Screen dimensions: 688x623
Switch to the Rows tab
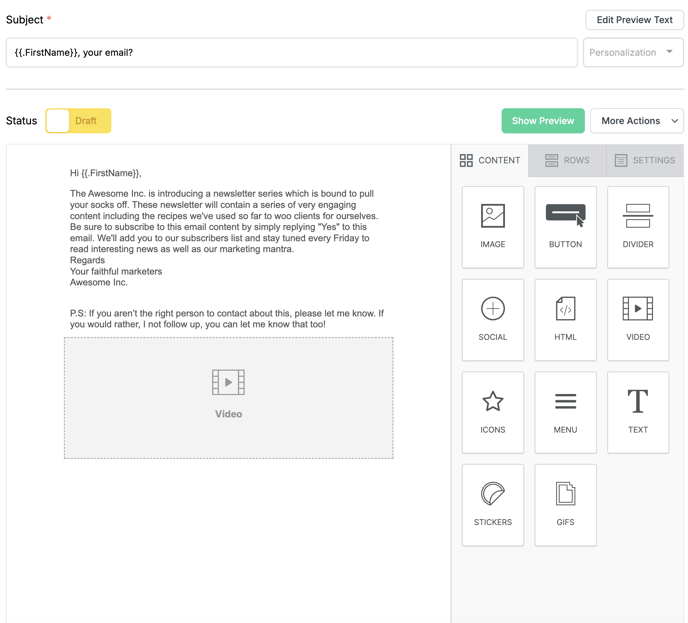click(x=567, y=160)
